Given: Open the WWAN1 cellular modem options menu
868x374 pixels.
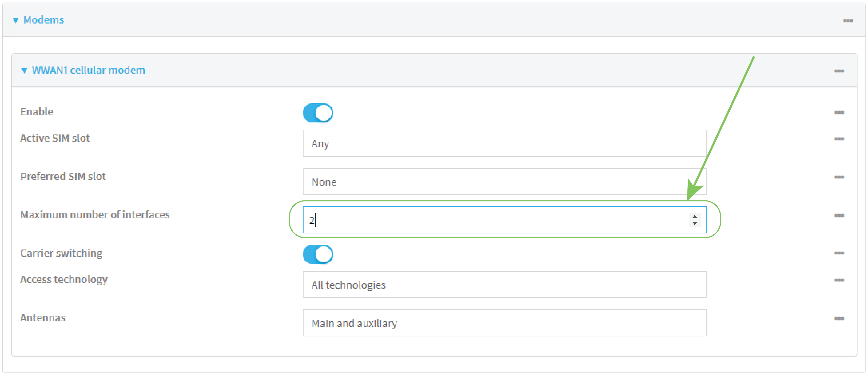Looking at the screenshot, I should pyautogui.click(x=840, y=70).
